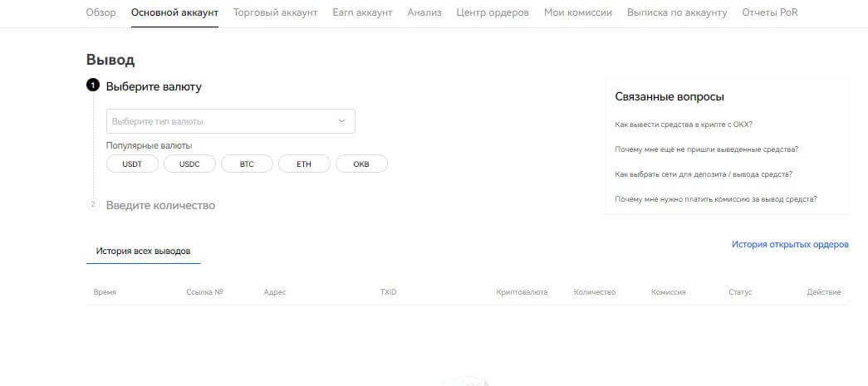868x386 pixels.
Task: Click step 1 circle icon 'Выберите валюту'
Action: pyautogui.click(x=93, y=86)
